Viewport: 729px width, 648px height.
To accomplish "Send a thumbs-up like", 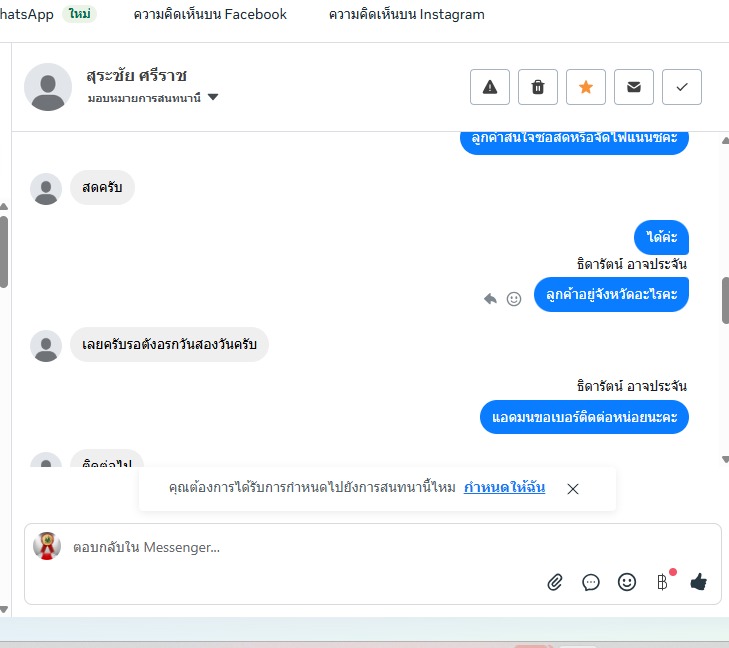I will 698,582.
